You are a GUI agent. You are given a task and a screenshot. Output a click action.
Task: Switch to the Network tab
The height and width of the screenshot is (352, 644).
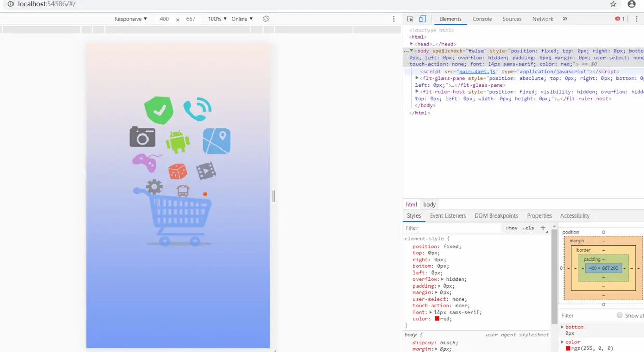(x=543, y=19)
